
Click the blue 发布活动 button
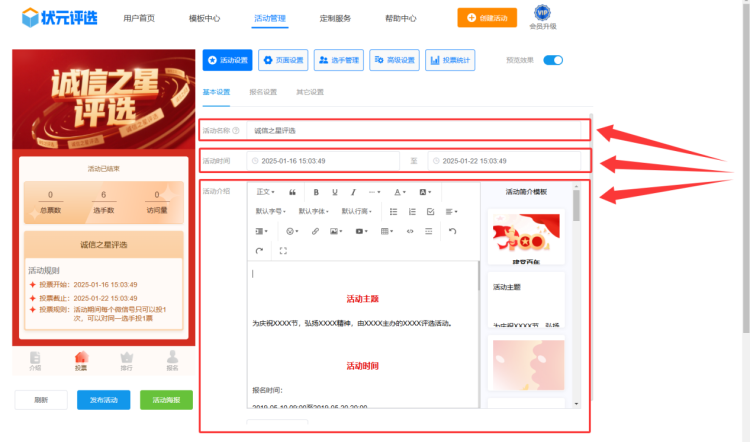coord(103,400)
